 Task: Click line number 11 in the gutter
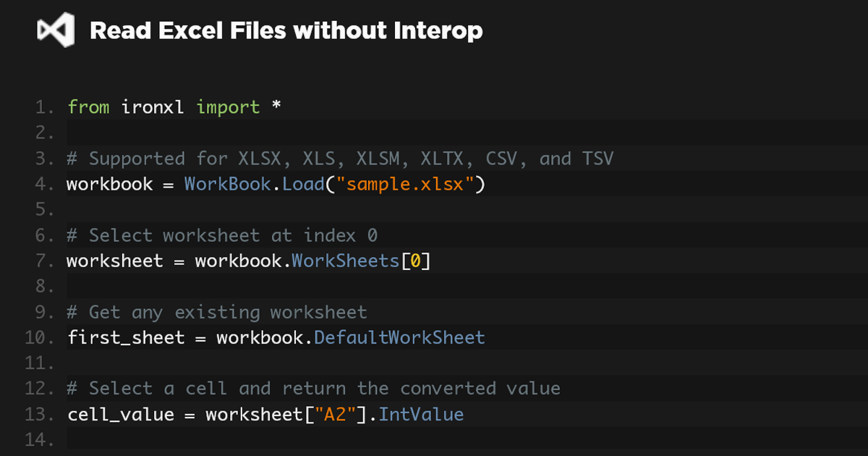coord(40,363)
